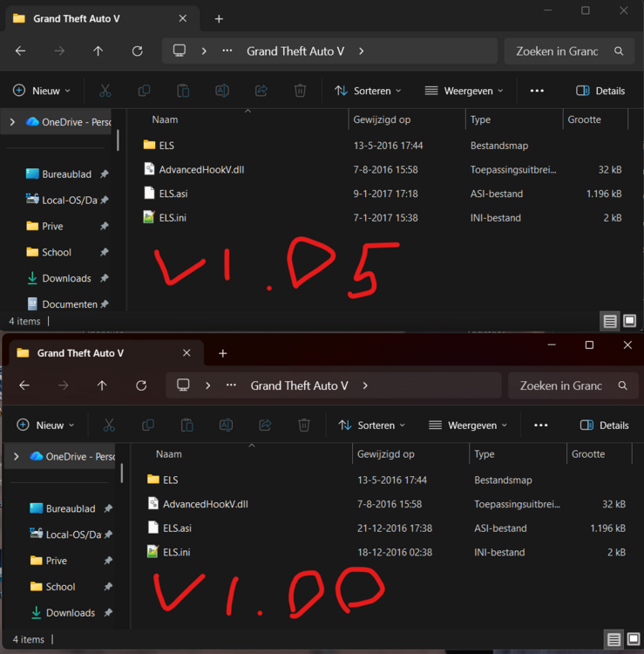Image resolution: width=644 pixels, height=654 pixels.
Task: Click PC icon in top address bar
Action: pos(180,51)
